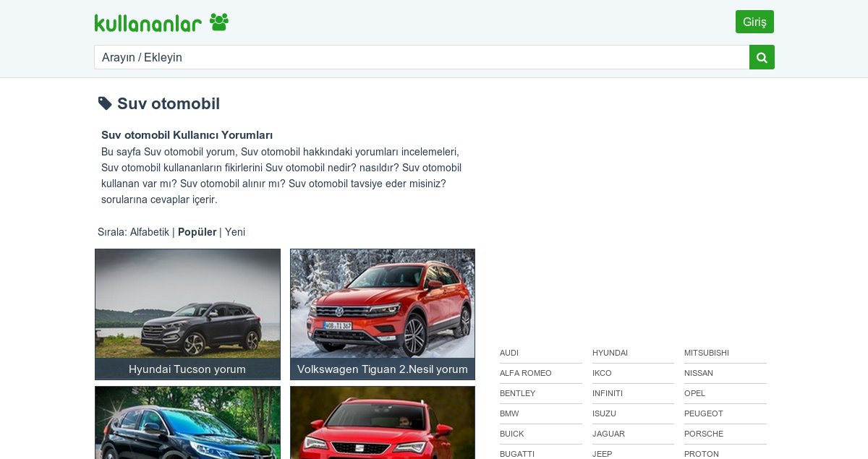
Task: Select the PORSCHE brand link
Action: pyautogui.click(x=704, y=434)
